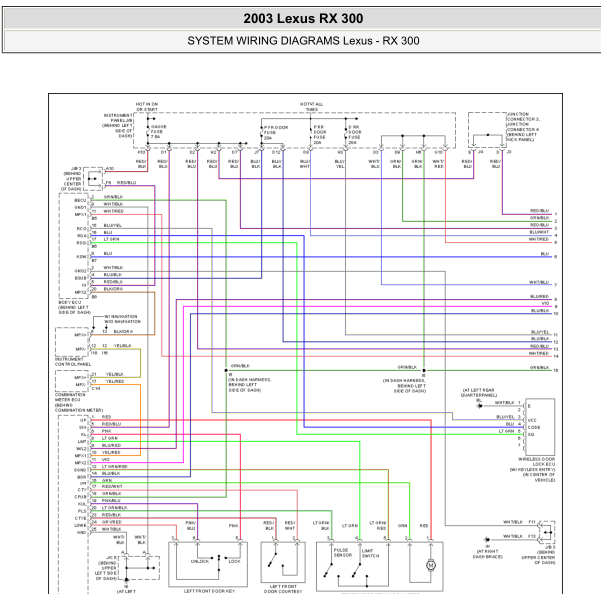The image size is (601, 594).
Task: Click the 'LIMIT SWITCH' label
Action: 370,553
